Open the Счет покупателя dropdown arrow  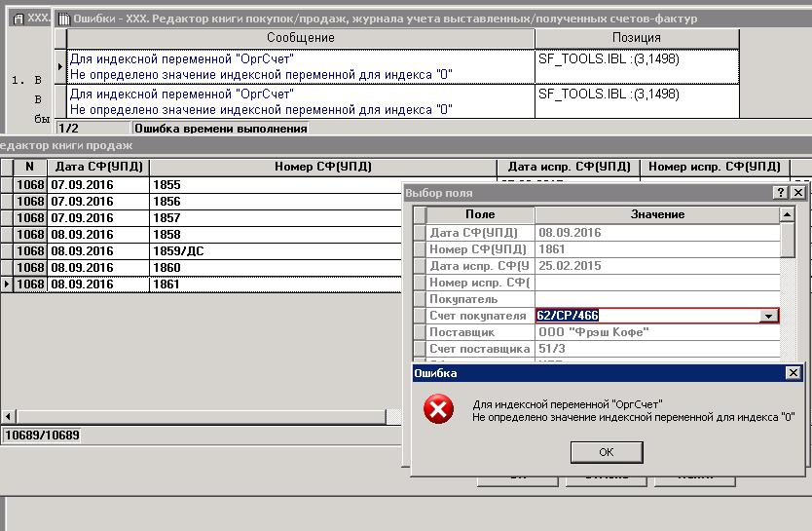(x=768, y=316)
